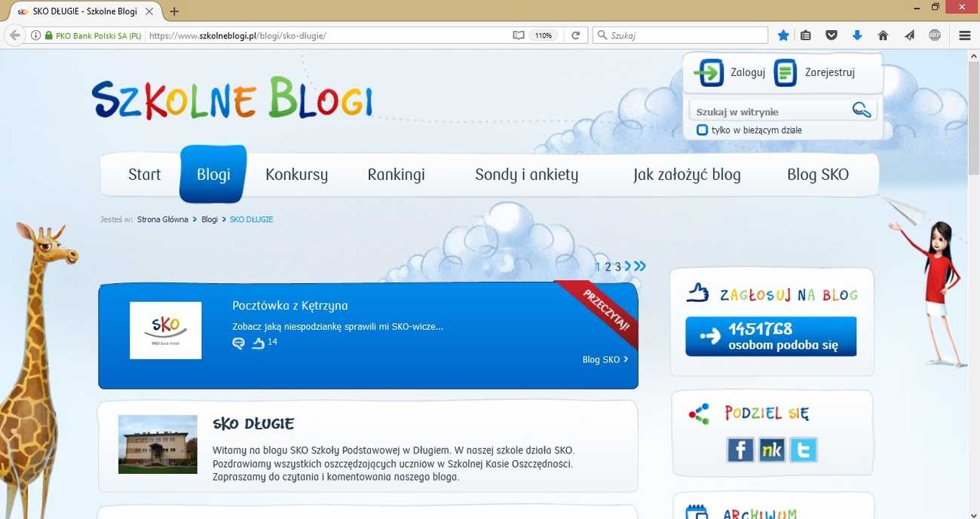The height and width of the screenshot is (519, 980).
Task: Open search engine dropdown in Szukaj box
Action: pyautogui.click(x=602, y=35)
